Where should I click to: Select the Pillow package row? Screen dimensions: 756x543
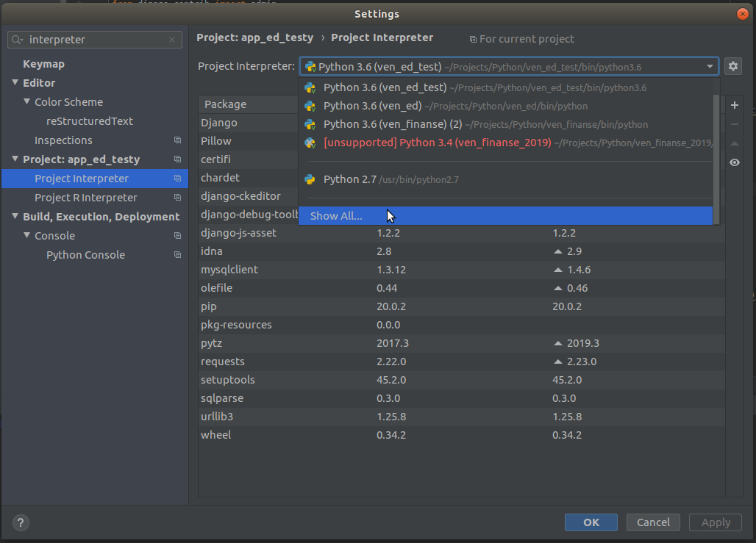pyautogui.click(x=249, y=141)
